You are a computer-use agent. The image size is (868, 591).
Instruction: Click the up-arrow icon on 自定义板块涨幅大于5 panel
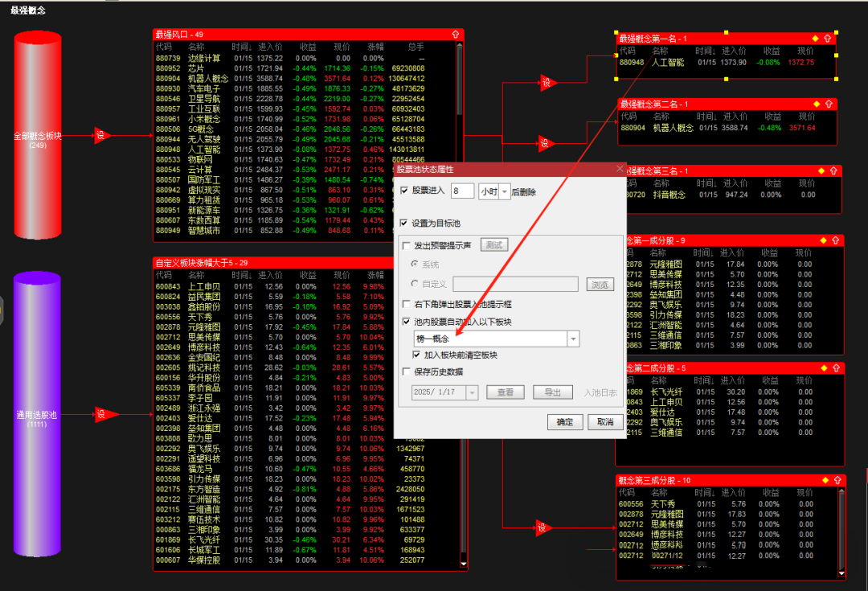[457, 262]
